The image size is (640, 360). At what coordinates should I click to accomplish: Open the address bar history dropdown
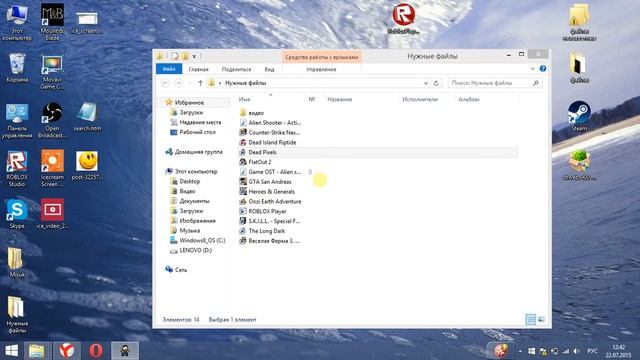(426, 83)
